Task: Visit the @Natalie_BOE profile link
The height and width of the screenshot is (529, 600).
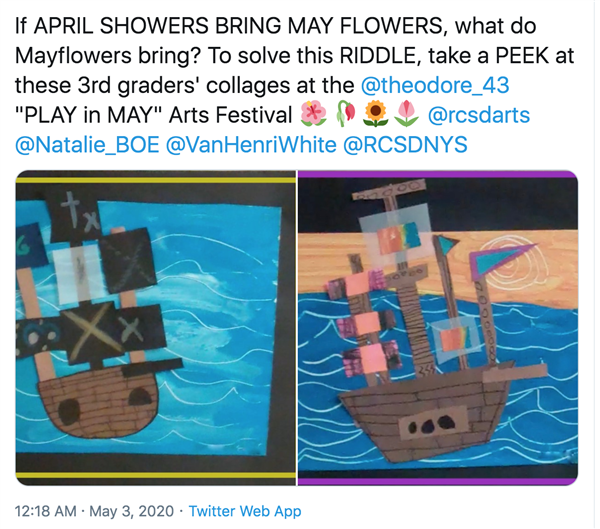Action: (x=87, y=145)
